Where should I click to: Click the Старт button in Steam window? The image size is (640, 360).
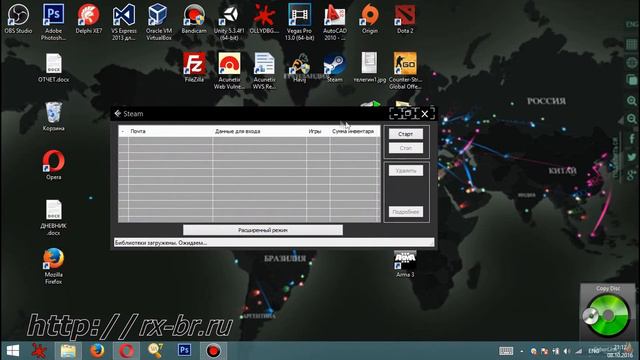(x=406, y=134)
